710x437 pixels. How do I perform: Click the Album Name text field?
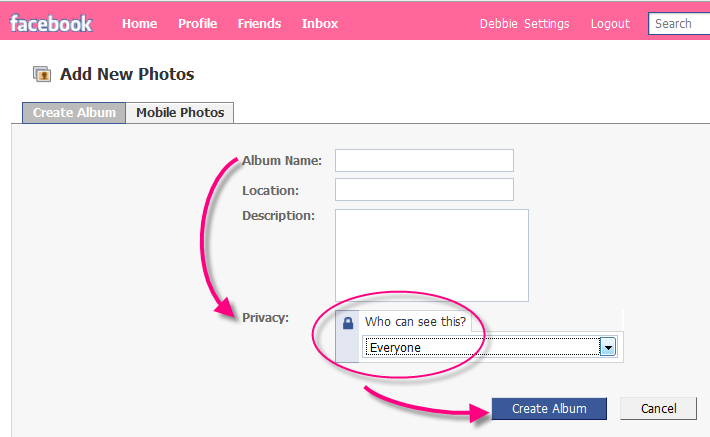coord(424,160)
